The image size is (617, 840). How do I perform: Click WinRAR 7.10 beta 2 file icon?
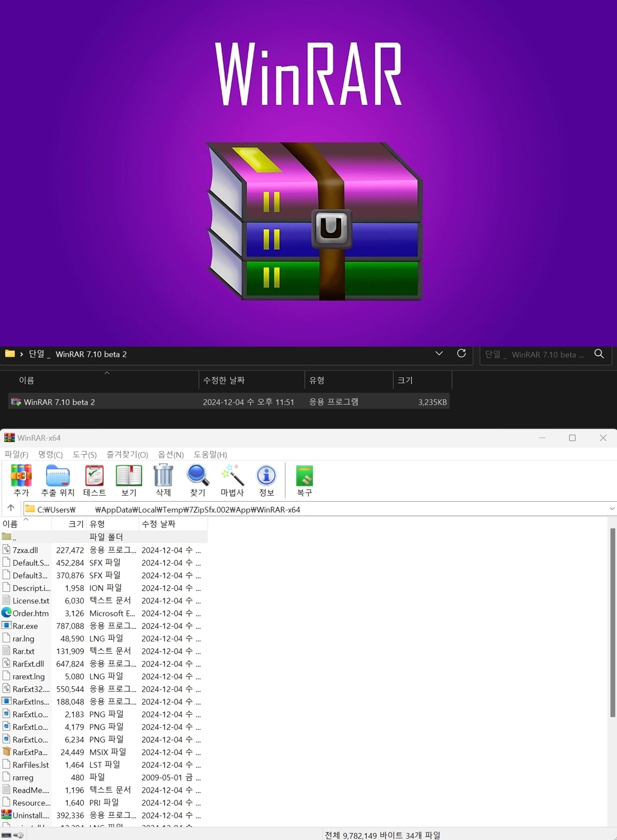pyautogui.click(x=16, y=402)
